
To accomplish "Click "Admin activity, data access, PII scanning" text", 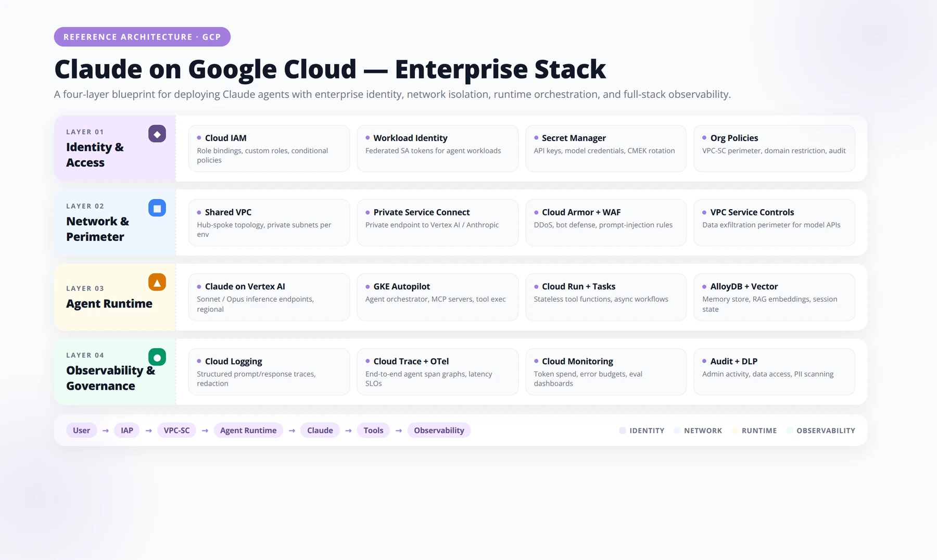I will point(768,374).
